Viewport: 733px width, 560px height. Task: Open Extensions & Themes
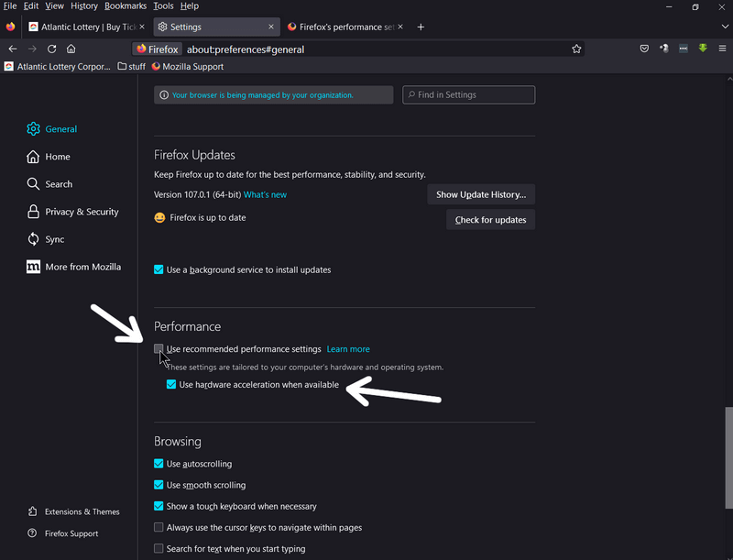73,511
